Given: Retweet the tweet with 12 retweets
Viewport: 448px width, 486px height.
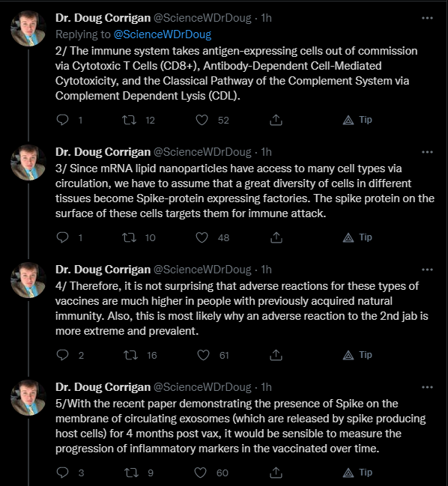Looking at the screenshot, I should (129, 120).
